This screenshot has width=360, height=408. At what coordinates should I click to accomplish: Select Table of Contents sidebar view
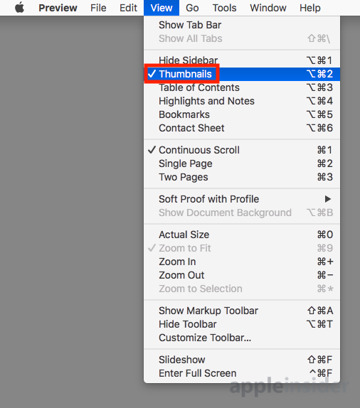point(242,88)
